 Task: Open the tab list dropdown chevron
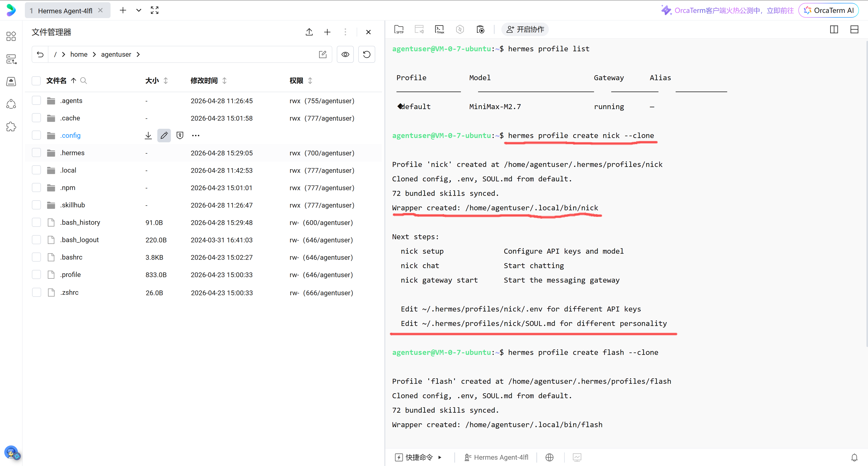(139, 10)
